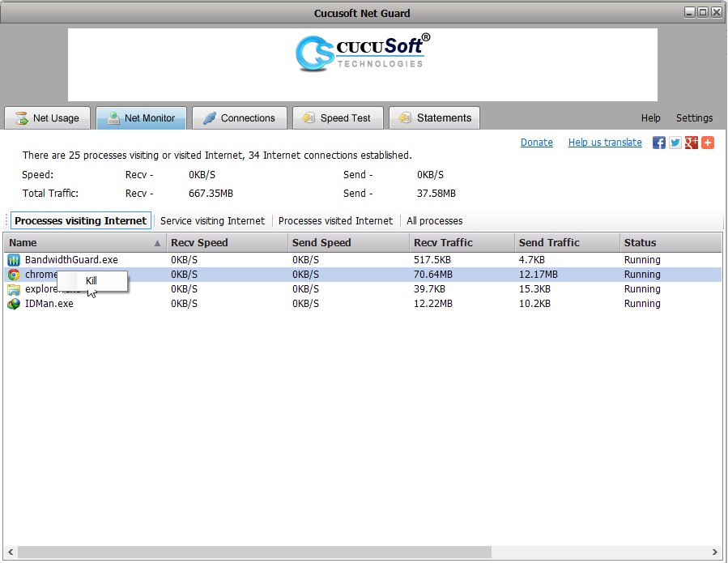The height and width of the screenshot is (563, 728).
Task: Open the Help us translate link
Action: tap(604, 142)
